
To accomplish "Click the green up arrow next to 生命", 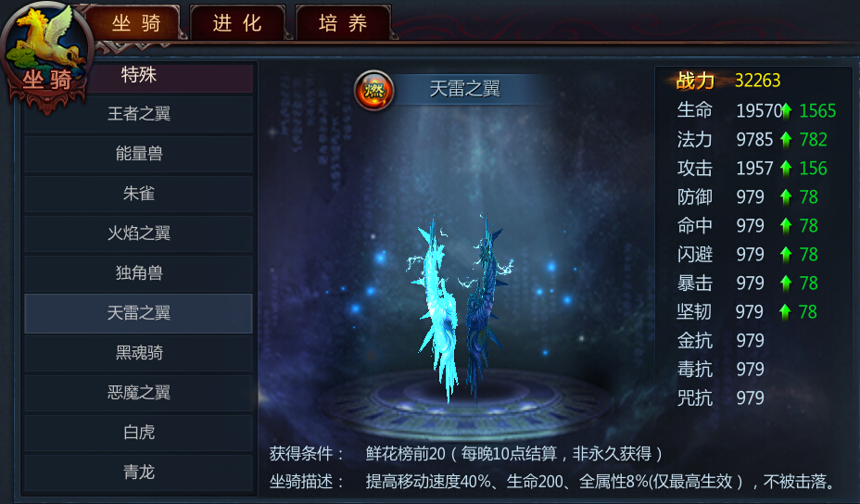I will point(787,111).
